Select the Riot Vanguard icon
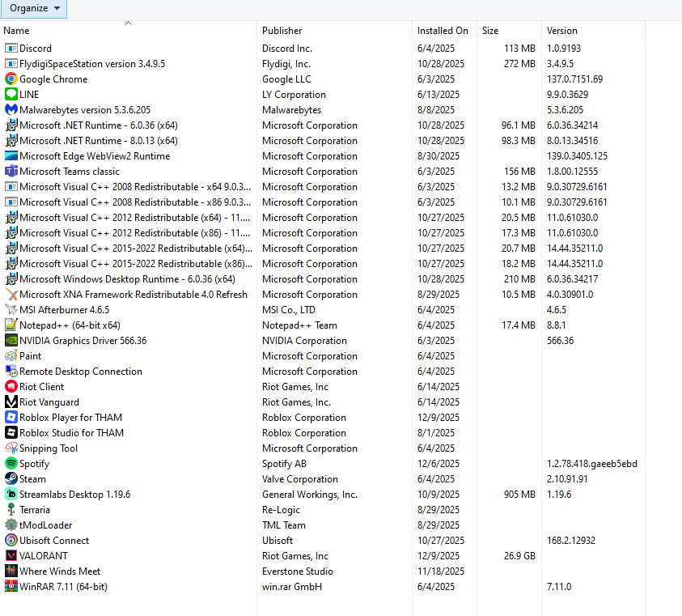The width and height of the screenshot is (682, 616). click(x=11, y=402)
